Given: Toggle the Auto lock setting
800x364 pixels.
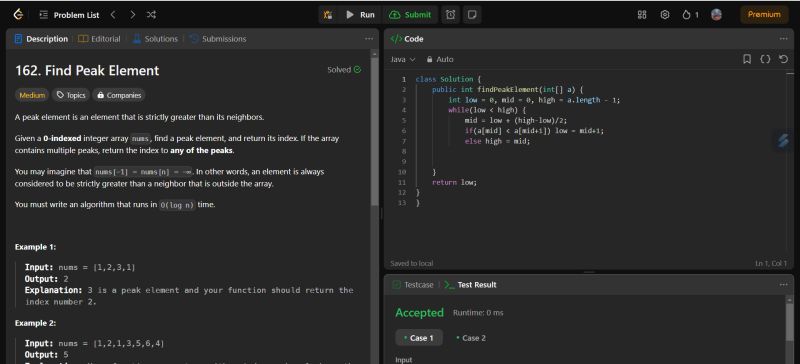Looking at the screenshot, I should pyautogui.click(x=440, y=59).
